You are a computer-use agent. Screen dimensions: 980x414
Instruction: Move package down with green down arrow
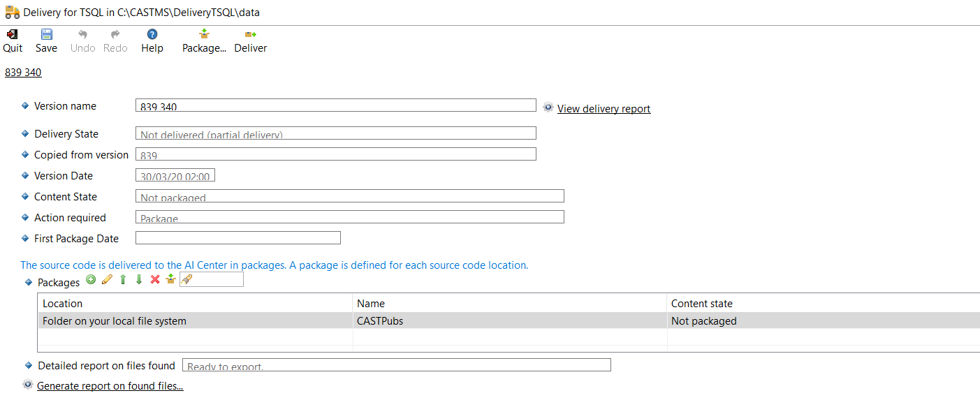pyautogui.click(x=139, y=280)
